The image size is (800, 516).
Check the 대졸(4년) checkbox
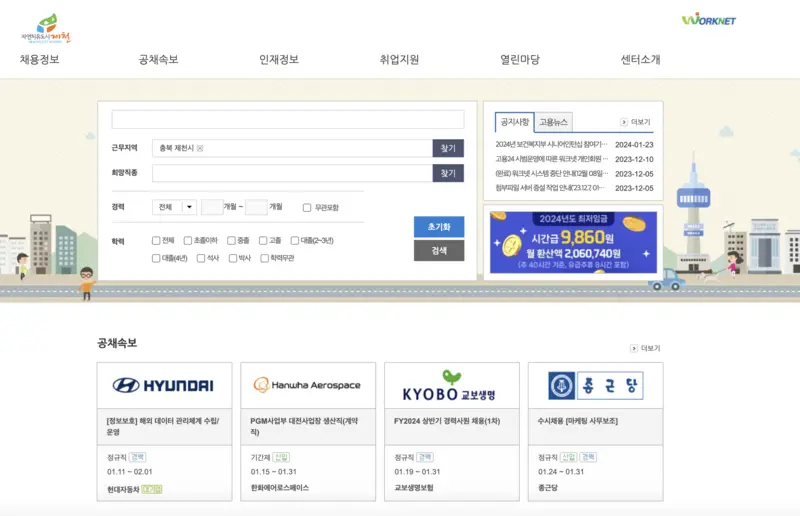pyautogui.click(x=156, y=258)
